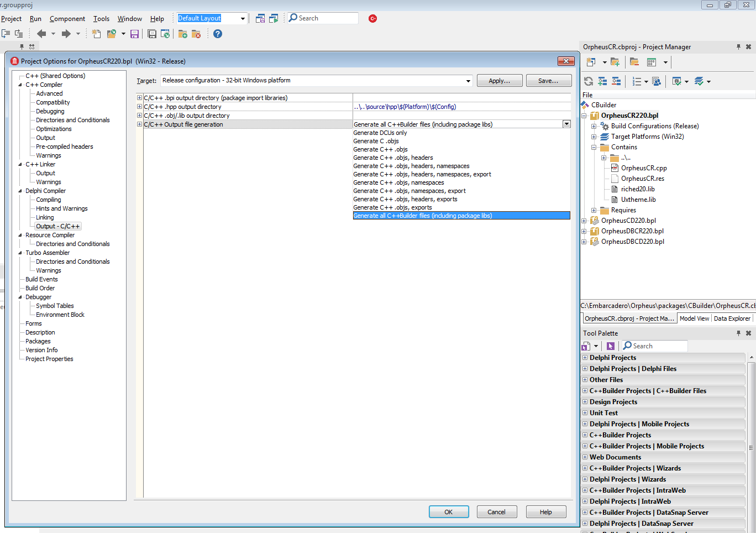756x533 pixels.
Task: Click the Add File to Project icon in the main toolbar
Action: 183,34
